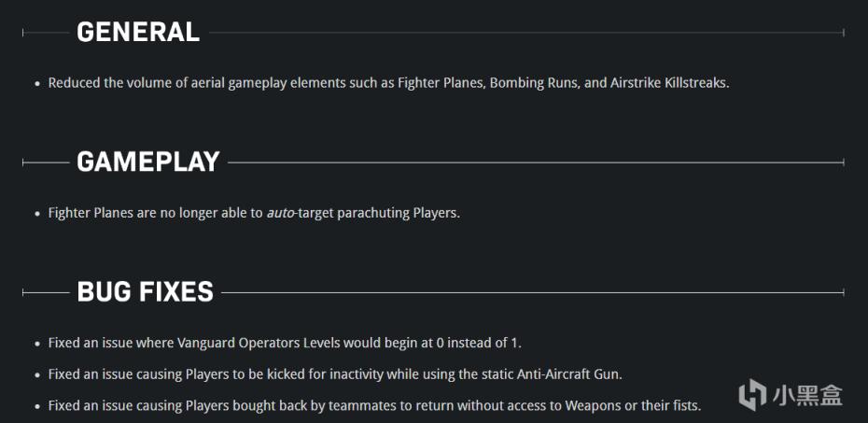Click the bullet dot before Vanguard Operators line
This screenshot has height=423, width=868.
[x=37, y=344]
